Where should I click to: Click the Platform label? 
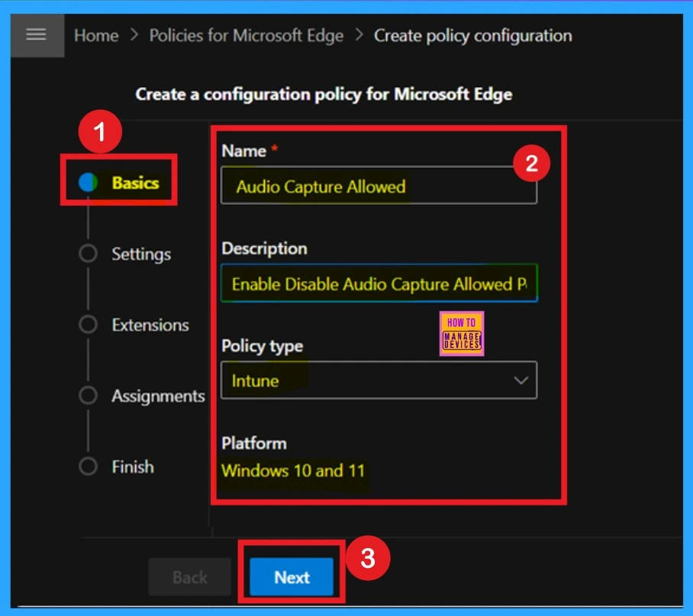(254, 443)
